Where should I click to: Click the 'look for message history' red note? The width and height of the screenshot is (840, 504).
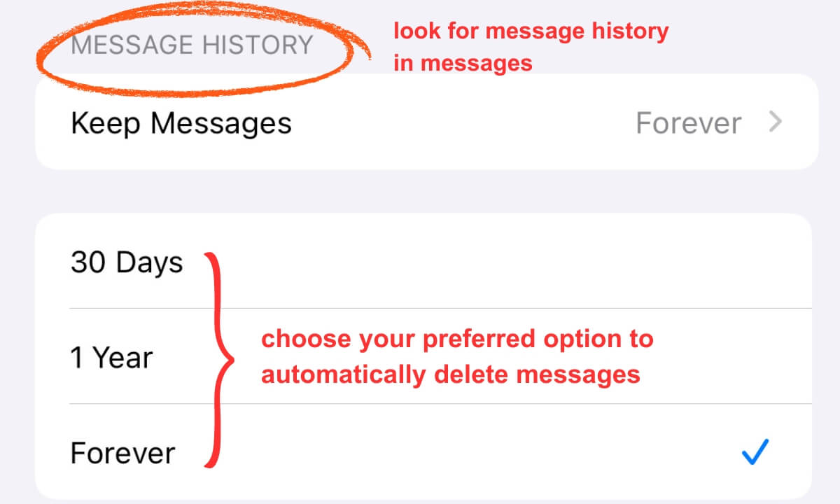coord(531,31)
